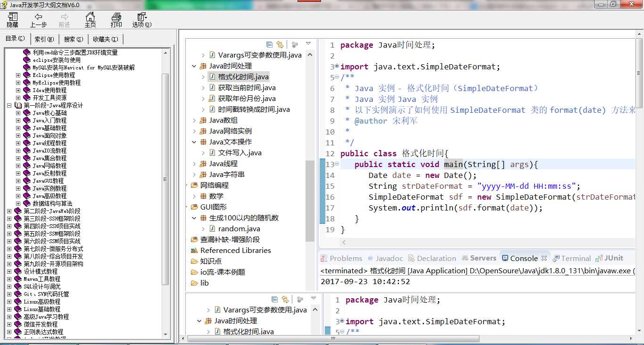
Task: Click the book icon beside Java核心基础
Action: (x=27, y=113)
